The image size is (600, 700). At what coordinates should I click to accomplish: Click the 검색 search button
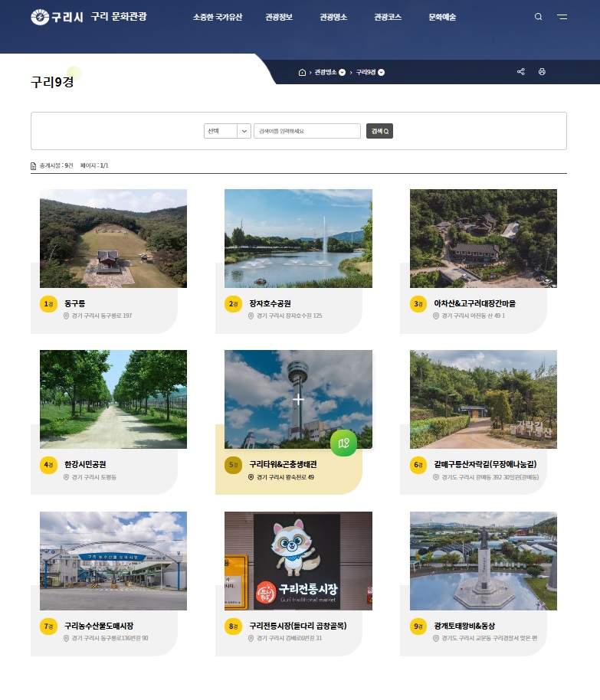pyautogui.click(x=379, y=131)
